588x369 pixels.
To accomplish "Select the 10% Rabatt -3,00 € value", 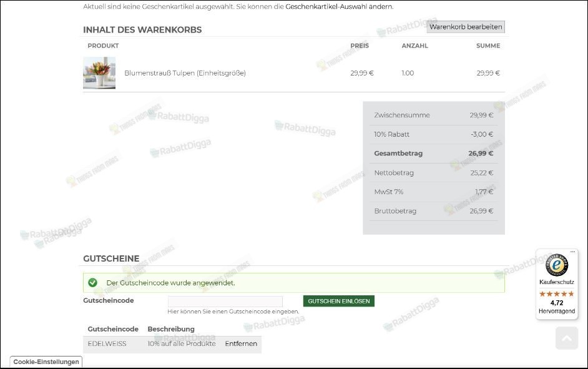I will [x=482, y=134].
